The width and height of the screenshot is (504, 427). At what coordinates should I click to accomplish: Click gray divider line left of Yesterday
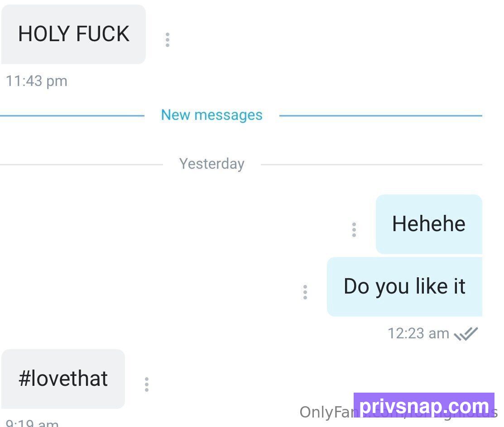pyautogui.click(x=82, y=165)
